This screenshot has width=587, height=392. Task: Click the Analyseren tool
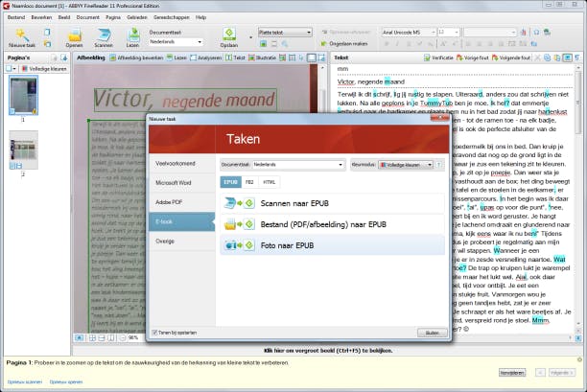click(x=206, y=58)
